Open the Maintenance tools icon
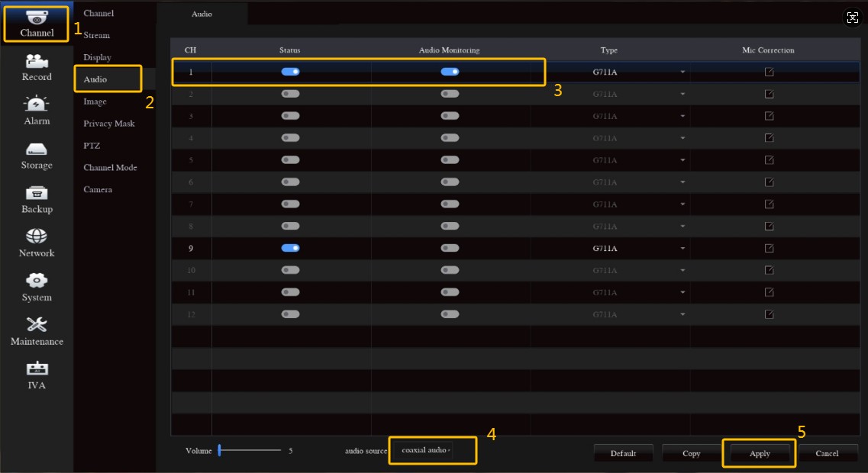The height and width of the screenshot is (473, 868). [x=37, y=324]
